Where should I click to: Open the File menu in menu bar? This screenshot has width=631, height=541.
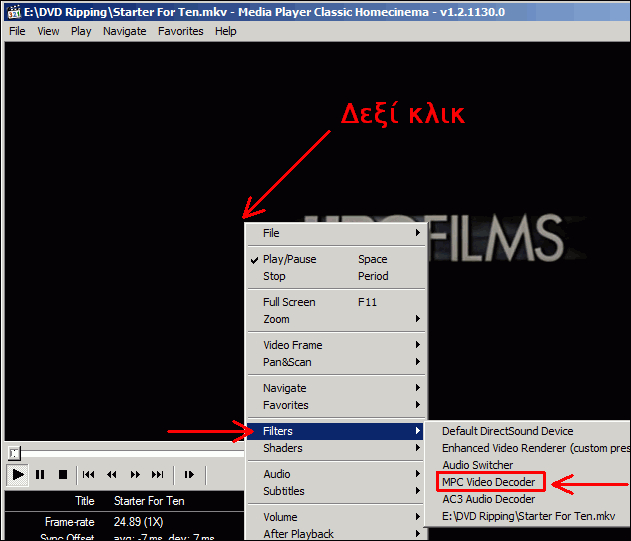pyautogui.click(x=17, y=31)
